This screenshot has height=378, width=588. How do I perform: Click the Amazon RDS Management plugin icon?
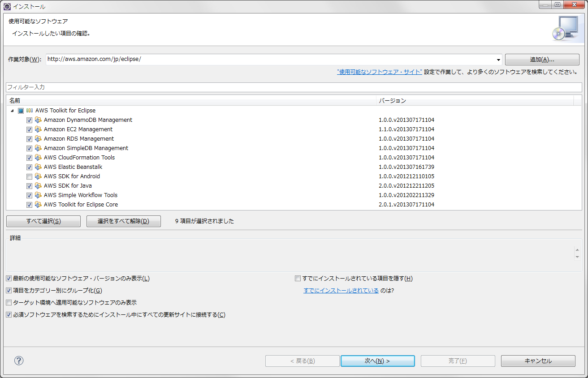click(x=38, y=139)
